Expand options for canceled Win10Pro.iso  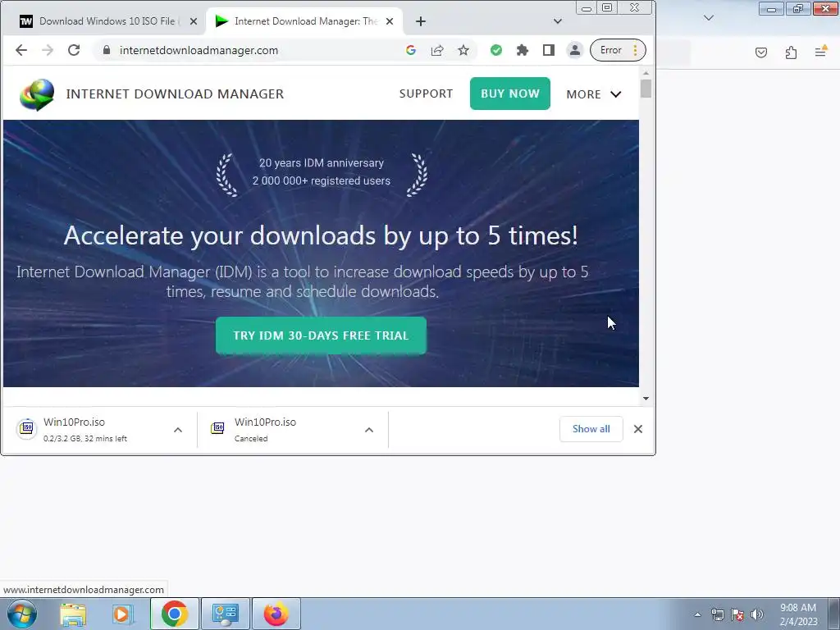pyautogui.click(x=369, y=430)
